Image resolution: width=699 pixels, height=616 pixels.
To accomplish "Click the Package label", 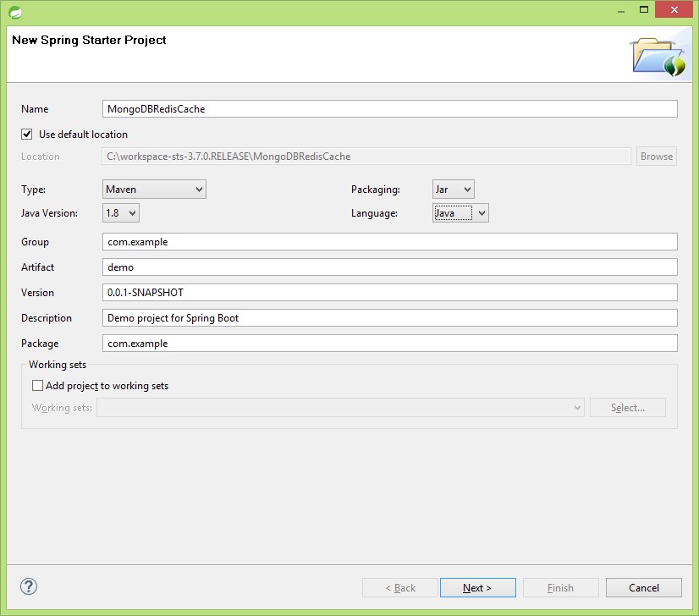I will [40, 344].
